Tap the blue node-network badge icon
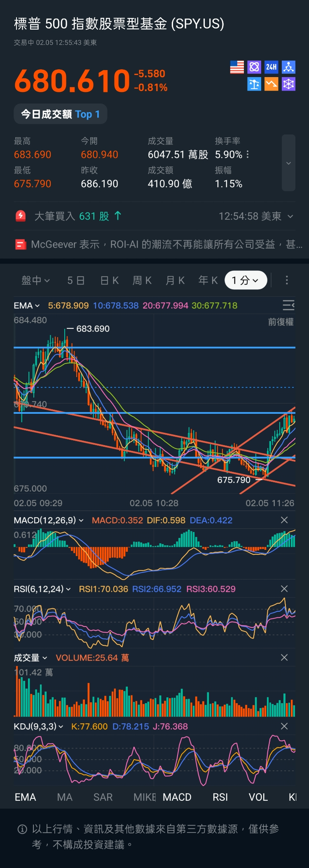The image size is (309, 868). [288, 67]
